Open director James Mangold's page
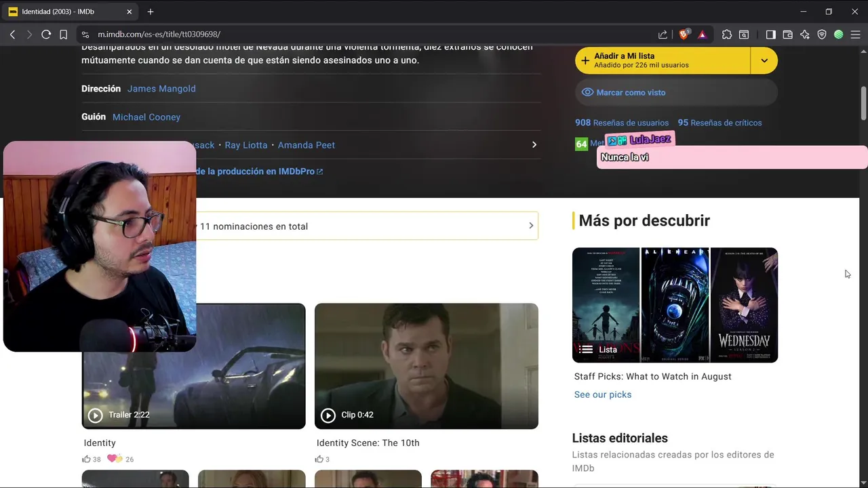The image size is (868, 488). click(161, 89)
